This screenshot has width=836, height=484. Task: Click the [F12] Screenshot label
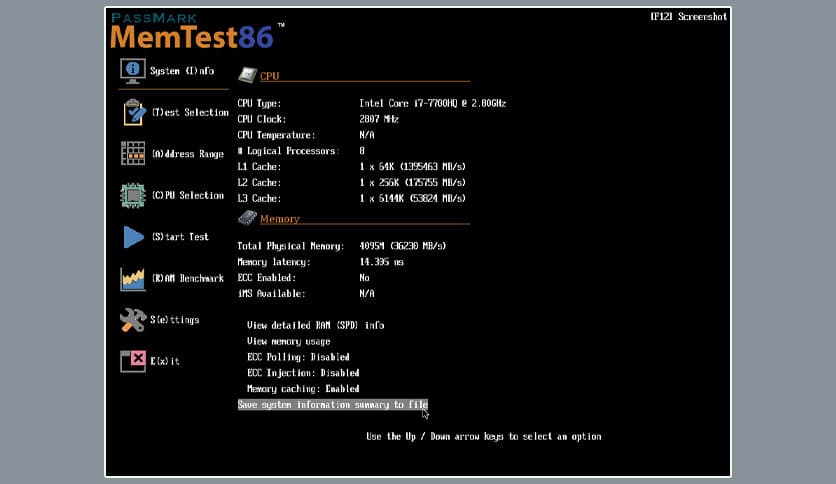689,17
